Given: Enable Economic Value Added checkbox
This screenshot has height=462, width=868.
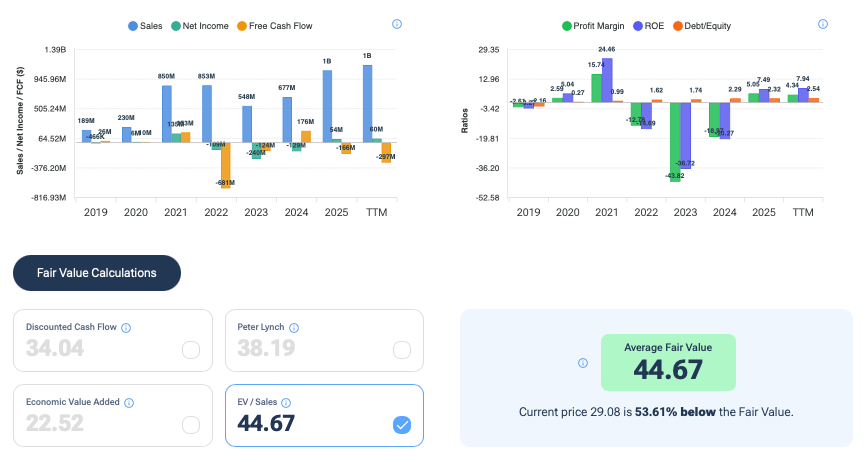Looking at the screenshot, I should click(x=191, y=425).
